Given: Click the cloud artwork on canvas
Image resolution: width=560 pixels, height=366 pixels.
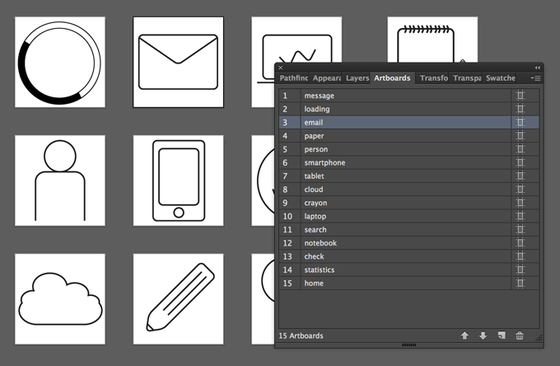Looking at the screenshot, I should [60, 299].
